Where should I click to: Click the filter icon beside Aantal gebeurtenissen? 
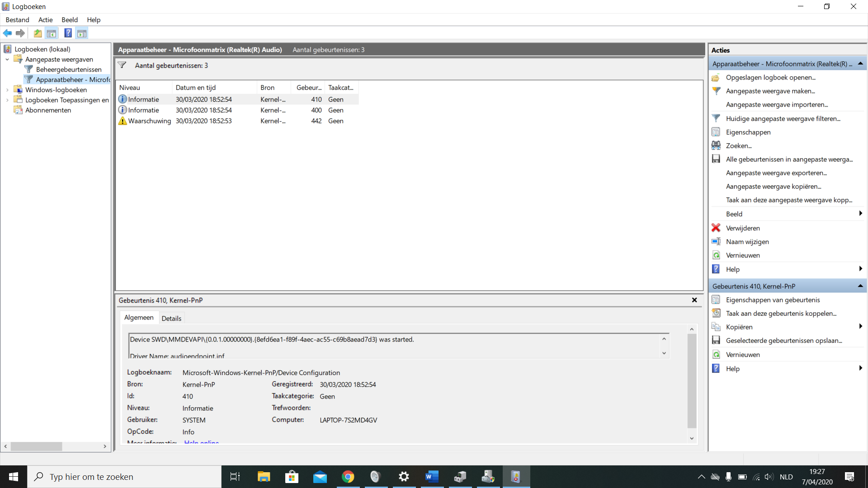click(122, 65)
